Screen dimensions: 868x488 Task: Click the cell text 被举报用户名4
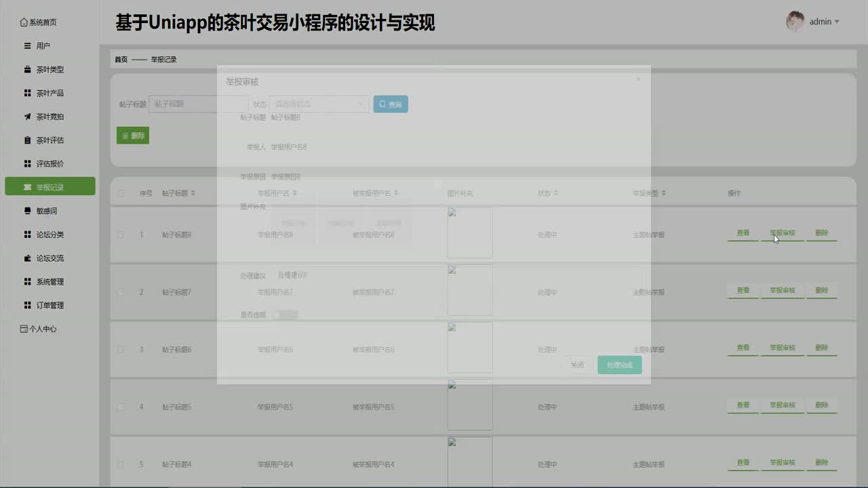pyautogui.click(x=374, y=464)
